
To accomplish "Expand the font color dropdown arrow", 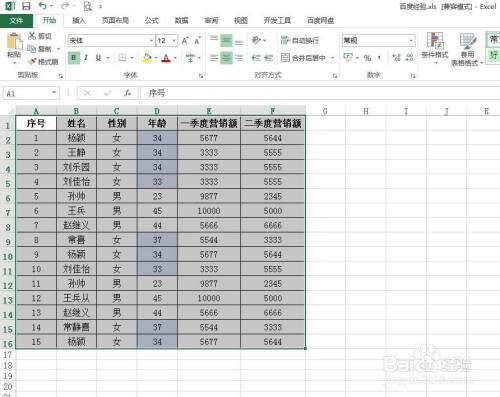I will click(175, 58).
